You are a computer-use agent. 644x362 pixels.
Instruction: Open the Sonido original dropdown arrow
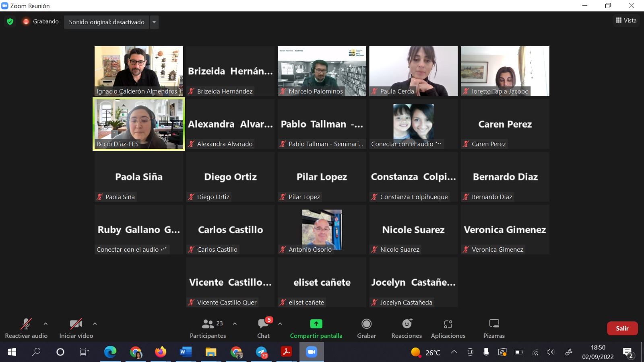click(x=154, y=22)
